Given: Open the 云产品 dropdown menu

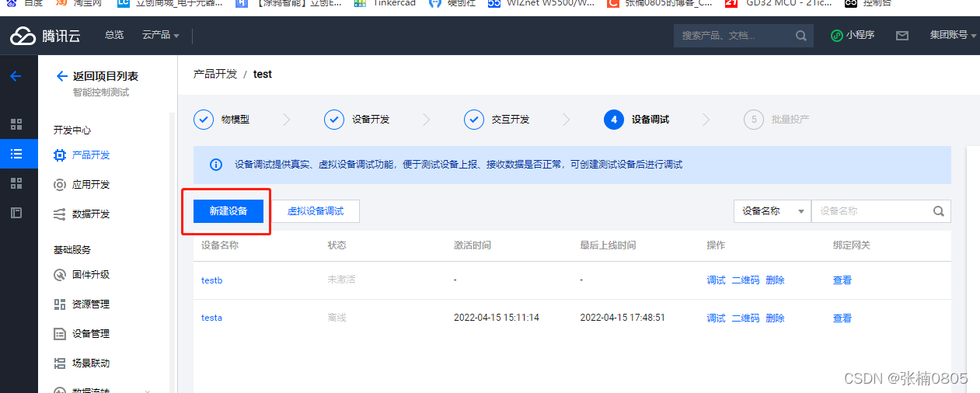Looking at the screenshot, I should (161, 35).
